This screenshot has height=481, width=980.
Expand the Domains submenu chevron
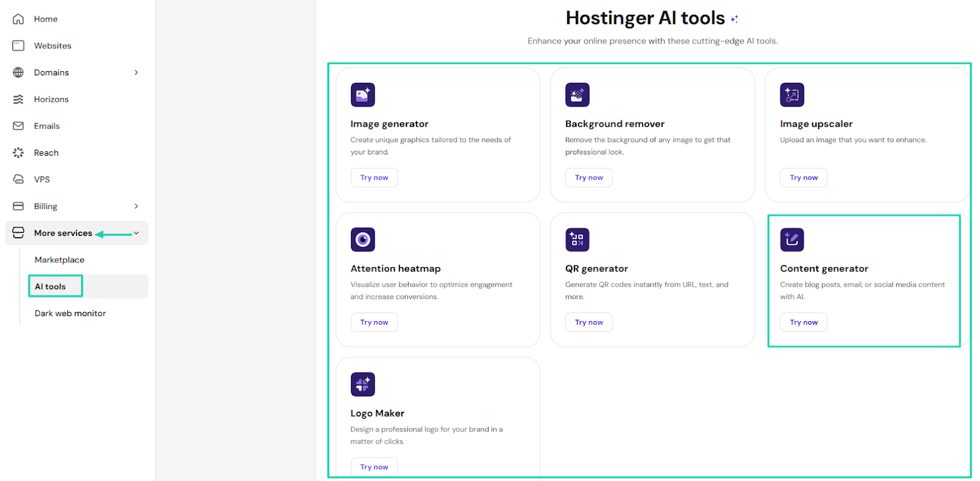[136, 72]
